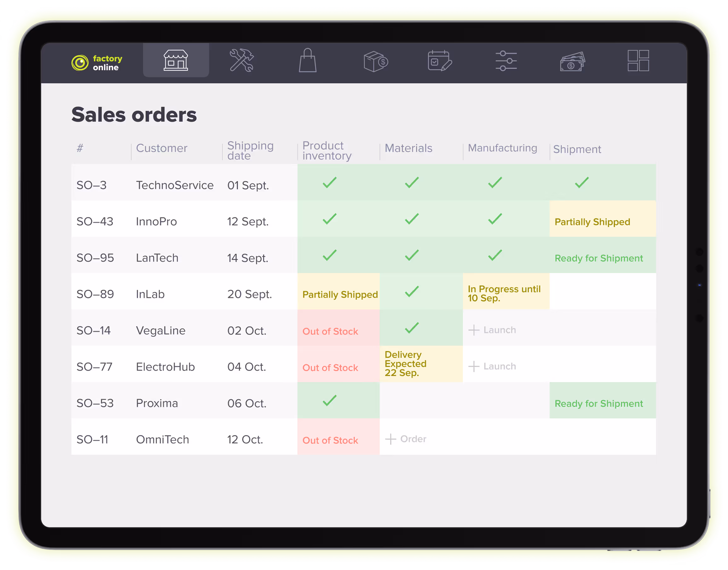The image size is (728, 570).
Task: Open the tools maintenance module
Action: pos(242,61)
